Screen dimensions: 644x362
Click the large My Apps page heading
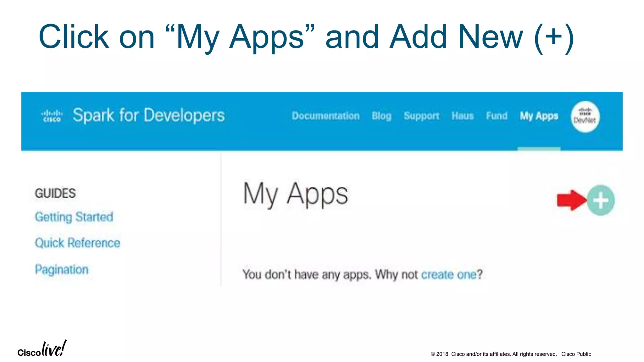pyautogui.click(x=296, y=194)
